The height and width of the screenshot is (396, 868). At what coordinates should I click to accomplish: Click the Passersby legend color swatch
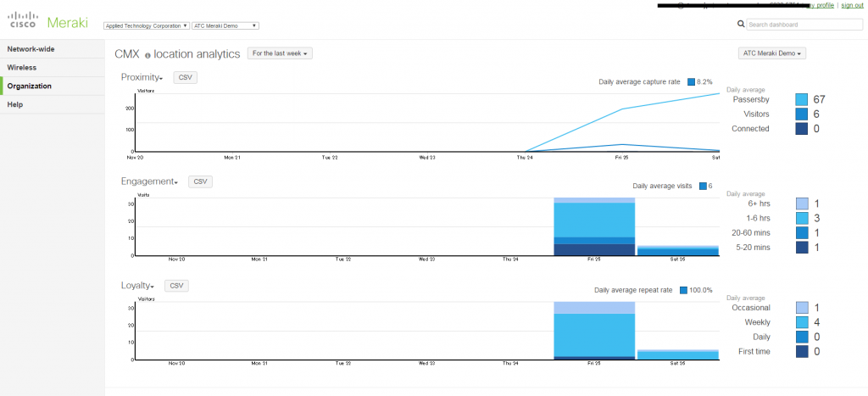point(802,100)
